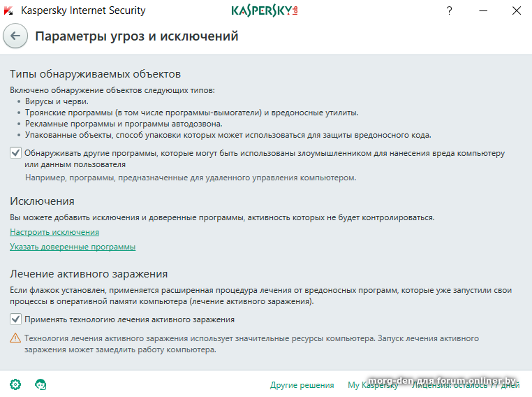Click the 'Если флажок установлен' description text
Screen dimensions: 532x397
point(260,296)
